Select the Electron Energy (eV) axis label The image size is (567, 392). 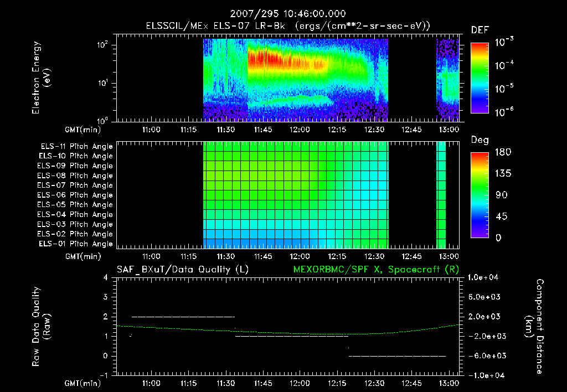coord(41,78)
